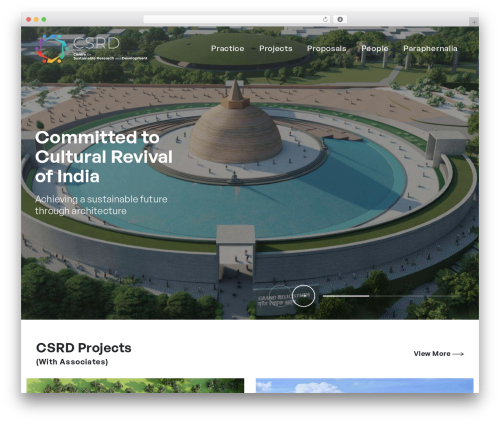Click the View More link

click(439, 354)
